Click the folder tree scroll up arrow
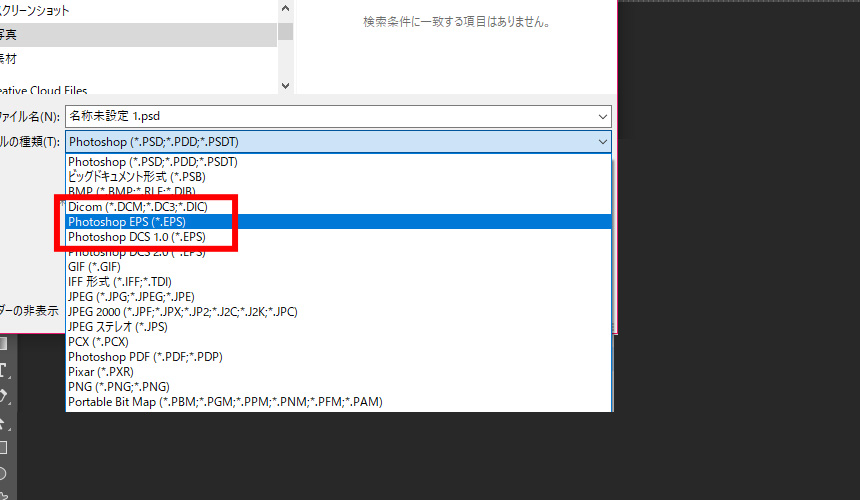860x500 pixels. coord(285,8)
